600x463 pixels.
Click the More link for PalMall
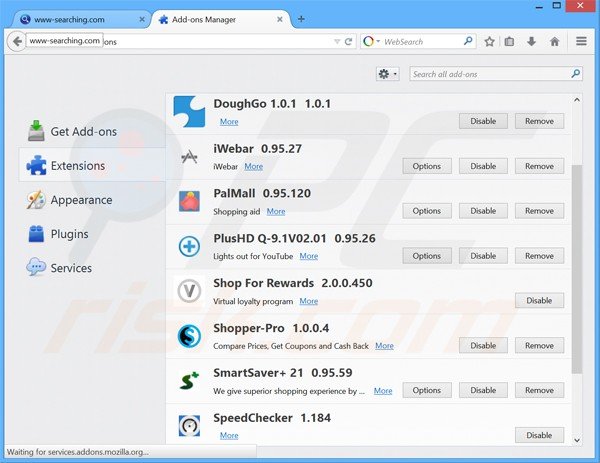pos(276,211)
